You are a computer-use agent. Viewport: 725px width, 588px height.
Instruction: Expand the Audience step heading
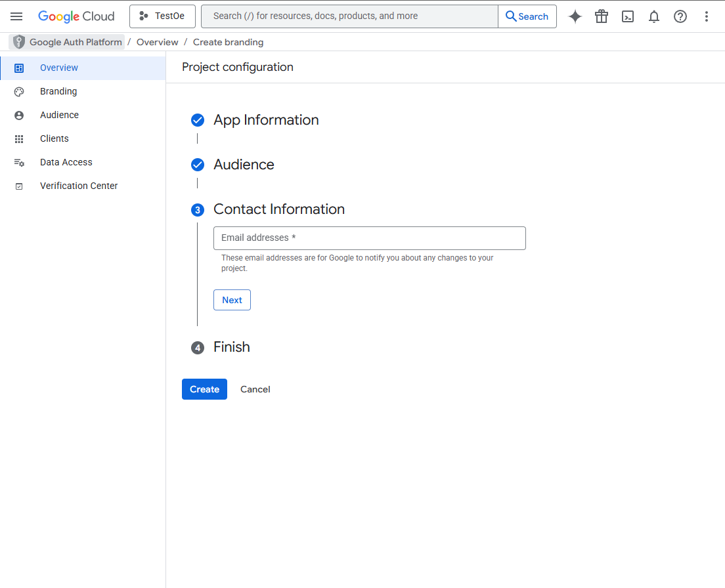tap(244, 165)
